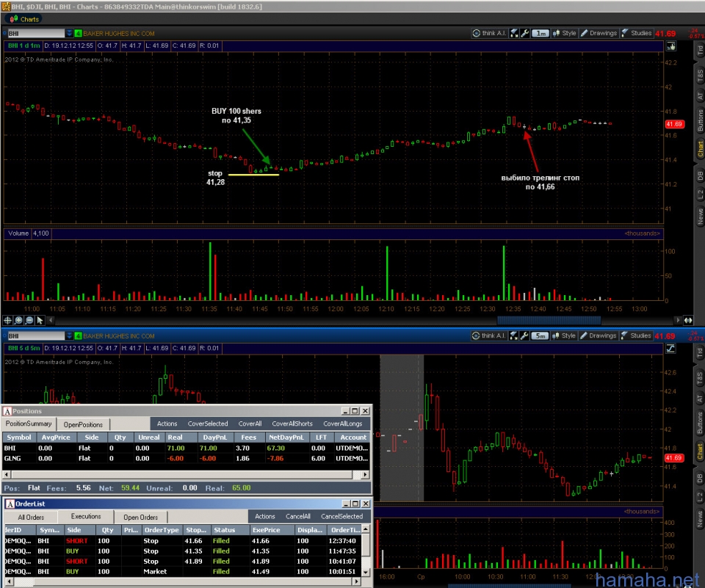This screenshot has width=705, height=588.
Task: Select the 12:37:40 SHORT order row
Action: [x=183, y=541]
